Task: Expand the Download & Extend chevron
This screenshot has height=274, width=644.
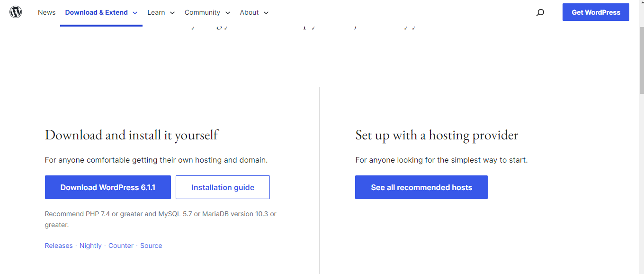Action: (135, 13)
